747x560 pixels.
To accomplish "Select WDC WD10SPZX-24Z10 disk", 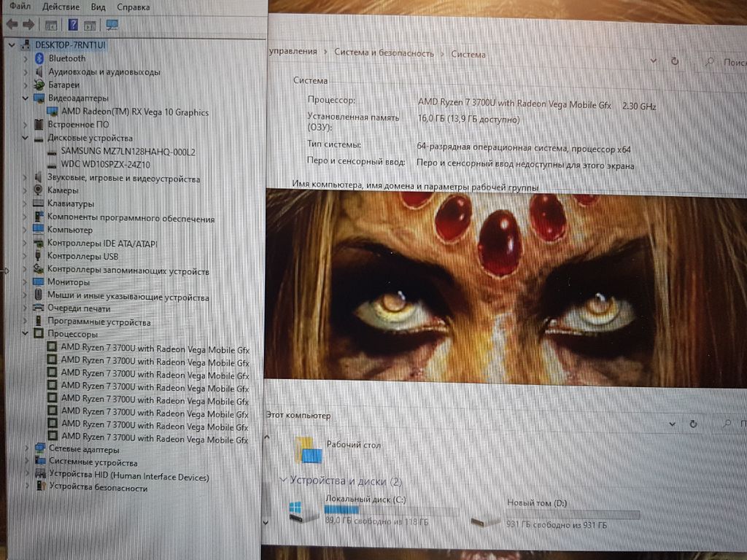I will 105,165.
